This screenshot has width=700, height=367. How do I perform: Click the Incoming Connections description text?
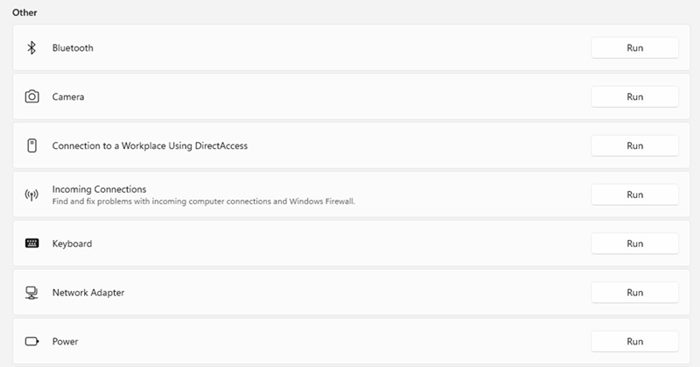pos(204,201)
